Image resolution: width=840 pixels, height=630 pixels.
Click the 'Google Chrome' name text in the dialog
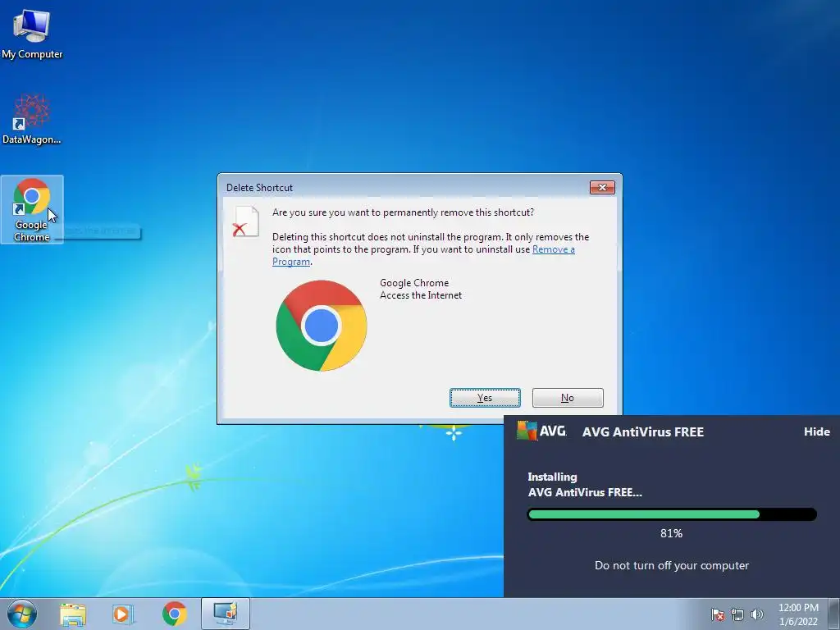point(414,283)
